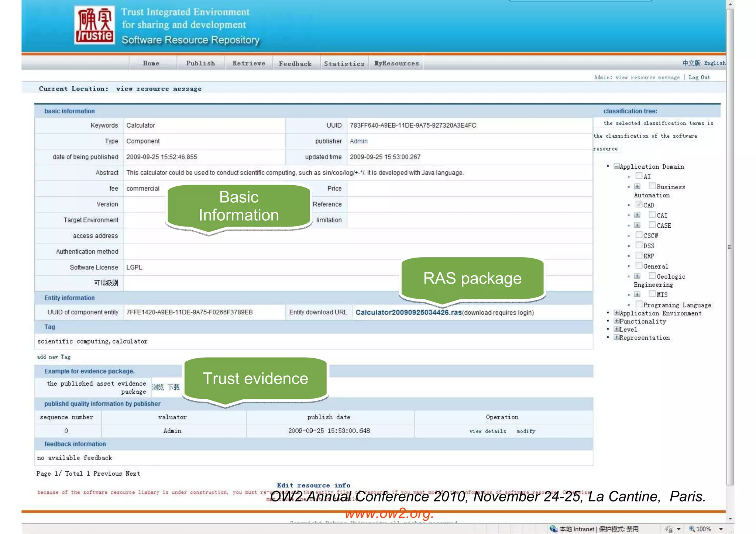756x534 pixels.
Task: Click the scrollbar down arrow
Action: pos(730,519)
